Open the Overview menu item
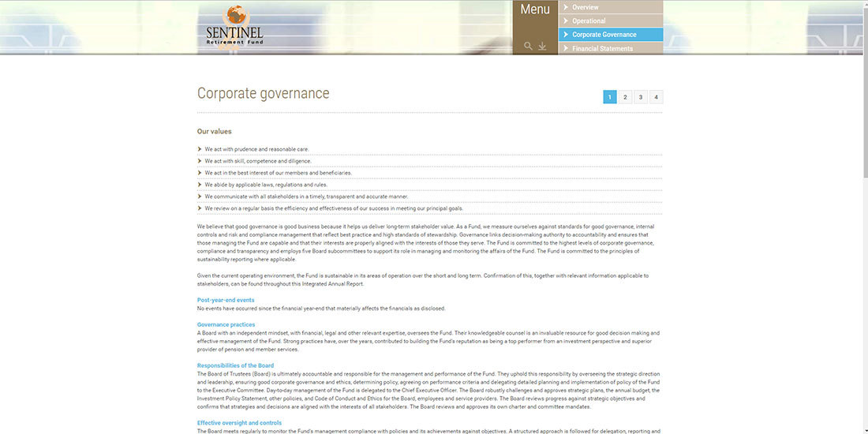The width and height of the screenshot is (868, 434). (585, 7)
